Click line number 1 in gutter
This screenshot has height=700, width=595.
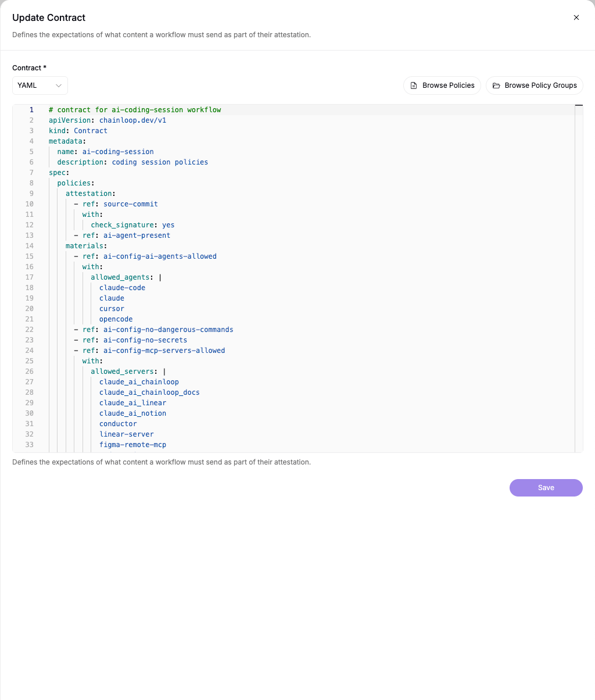point(31,110)
